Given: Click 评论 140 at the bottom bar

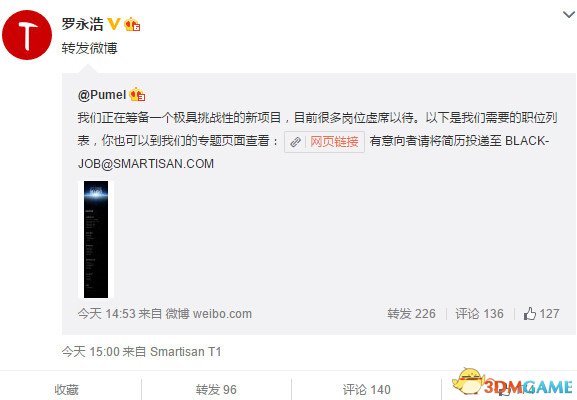Looking at the screenshot, I should coord(367,389).
